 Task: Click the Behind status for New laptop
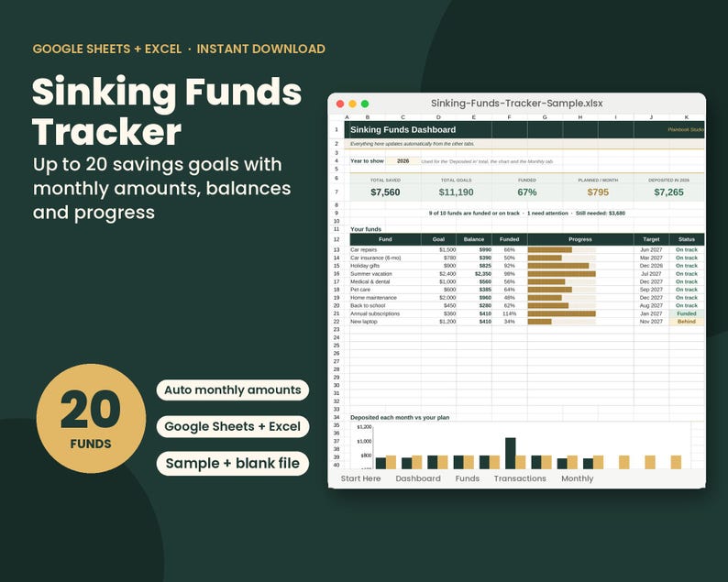click(686, 322)
